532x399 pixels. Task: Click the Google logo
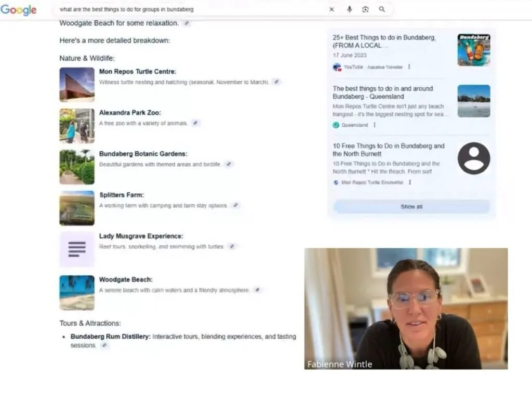coord(19,10)
